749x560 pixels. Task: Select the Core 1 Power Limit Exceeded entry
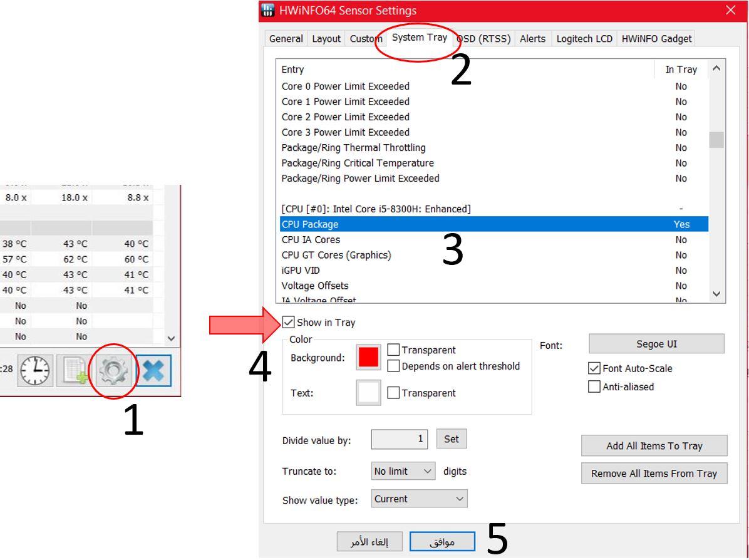click(494, 101)
